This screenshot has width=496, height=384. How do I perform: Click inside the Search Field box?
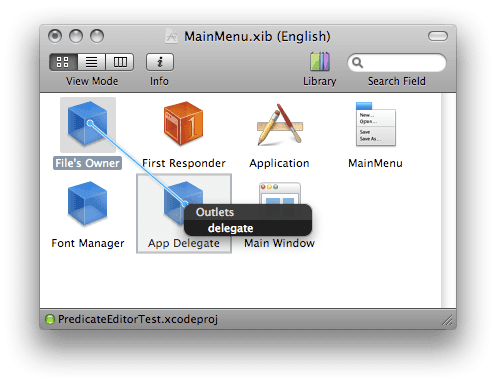[x=397, y=62]
